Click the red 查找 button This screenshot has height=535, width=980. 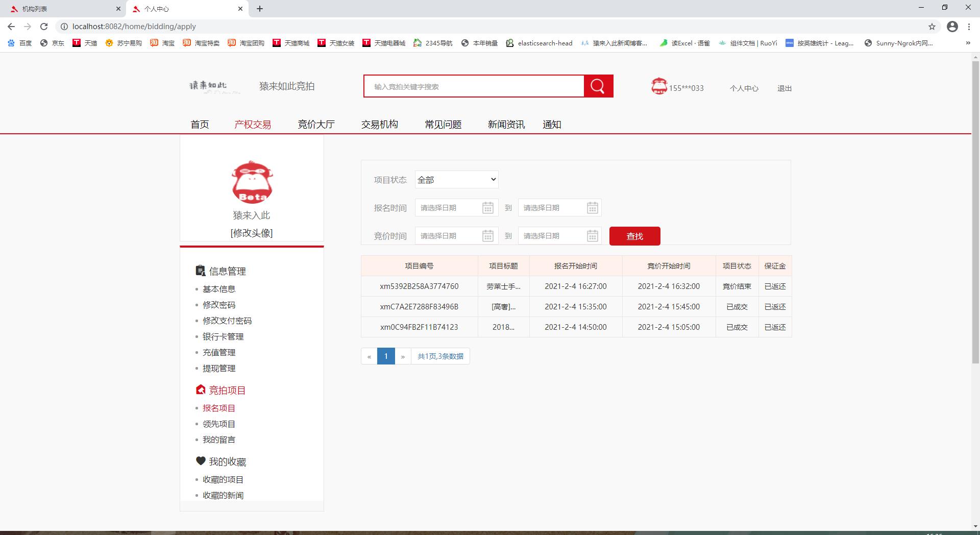[x=635, y=236]
